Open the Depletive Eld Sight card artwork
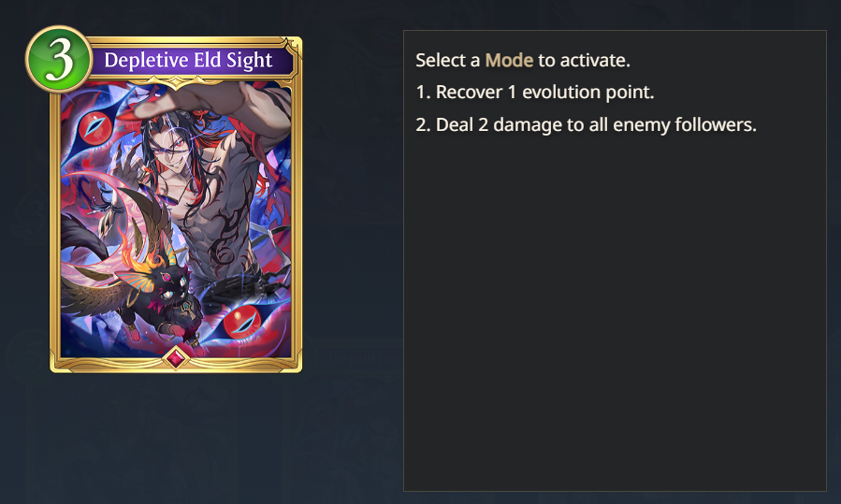The width and height of the screenshot is (841, 504). click(176, 219)
